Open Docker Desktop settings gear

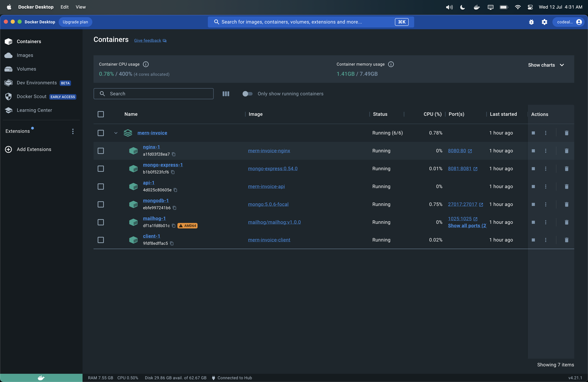(x=545, y=22)
